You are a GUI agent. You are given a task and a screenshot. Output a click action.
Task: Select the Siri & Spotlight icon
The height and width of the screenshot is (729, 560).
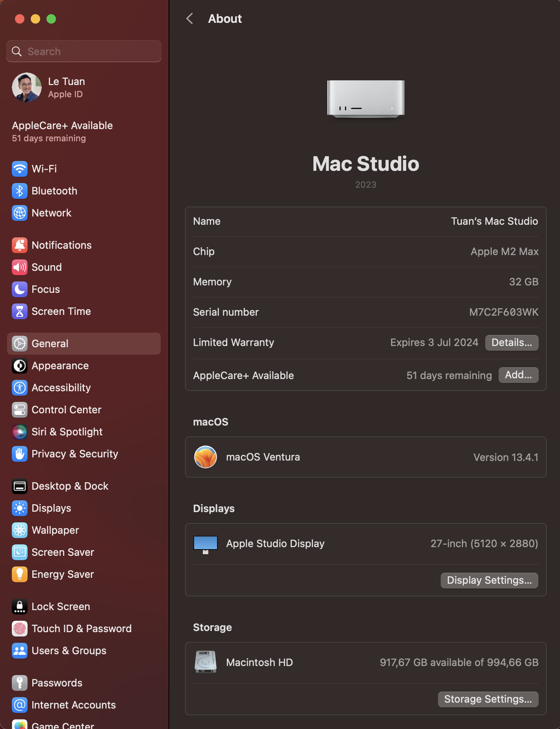click(x=20, y=432)
